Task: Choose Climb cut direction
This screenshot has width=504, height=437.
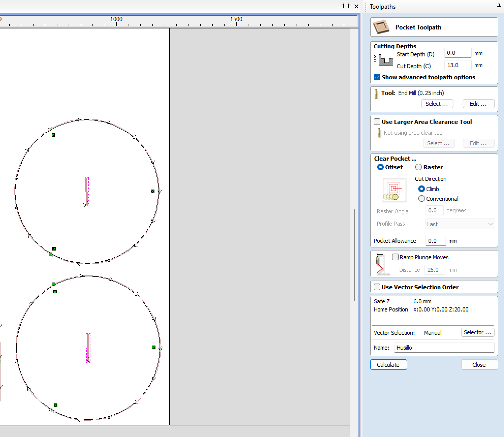Action: pos(421,189)
